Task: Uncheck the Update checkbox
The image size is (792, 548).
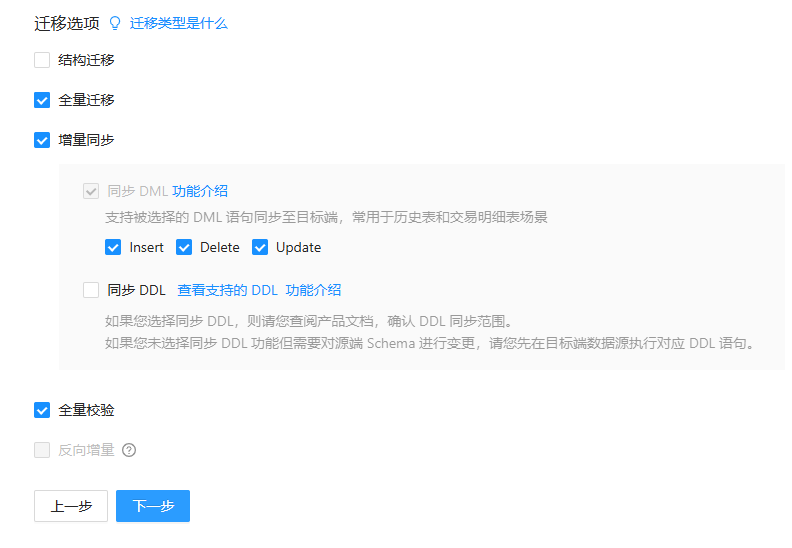Action: coord(260,247)
